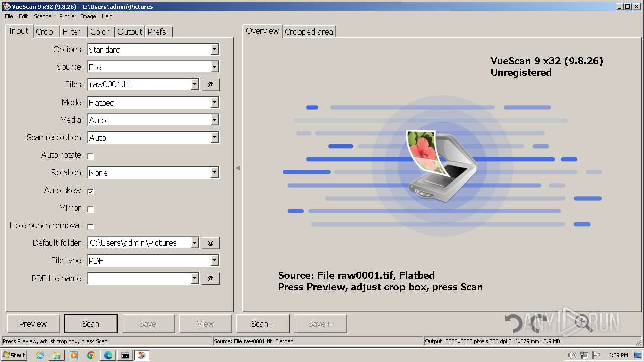Viewport: 644px width, 362px height.
Task: Expand the Files dropdown arrow
Action: [x=195, y=84]
